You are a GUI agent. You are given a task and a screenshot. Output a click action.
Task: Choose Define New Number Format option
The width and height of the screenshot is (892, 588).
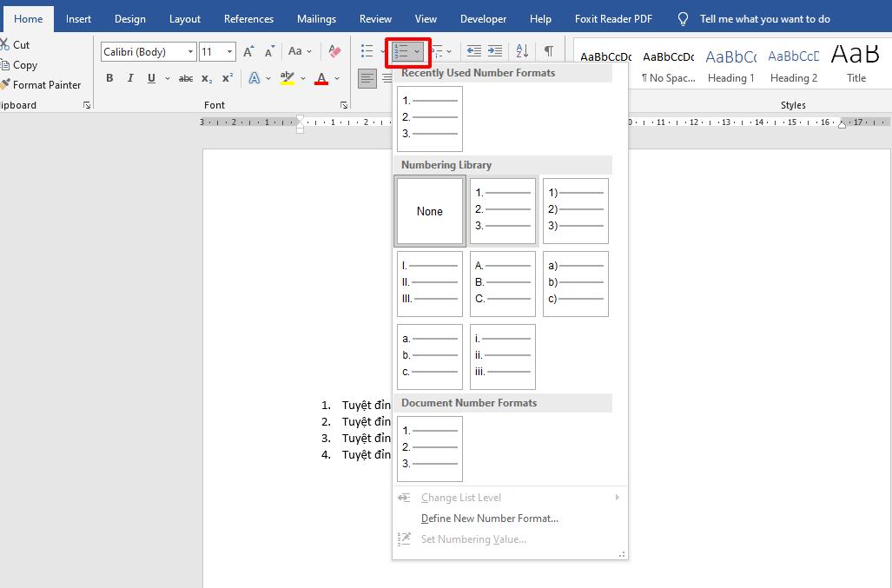coord(489,519)
